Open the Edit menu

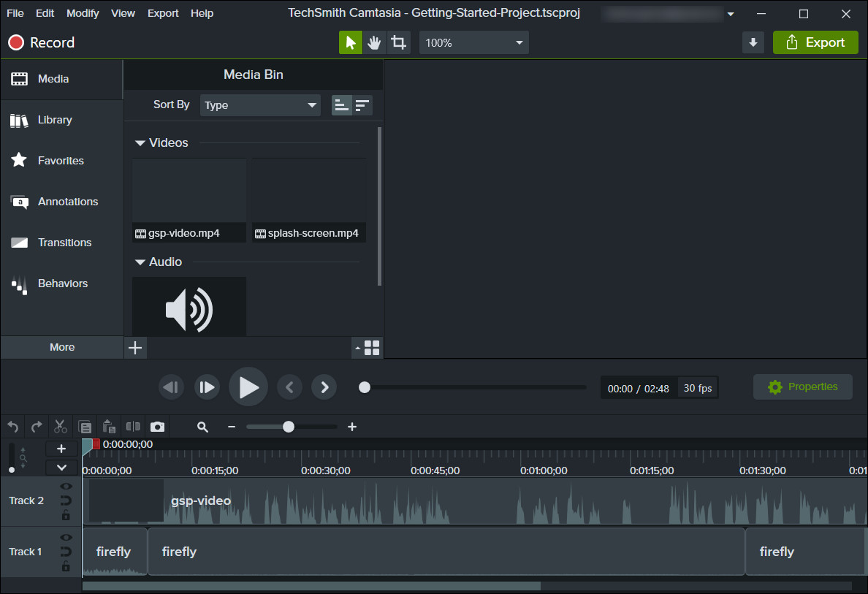45,12
